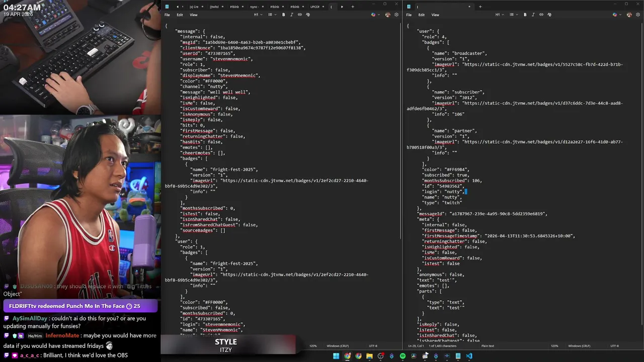Viewport: 644px width, 362px height.
Task: Switch to the "UPCOI" tab
Action: 315,7
